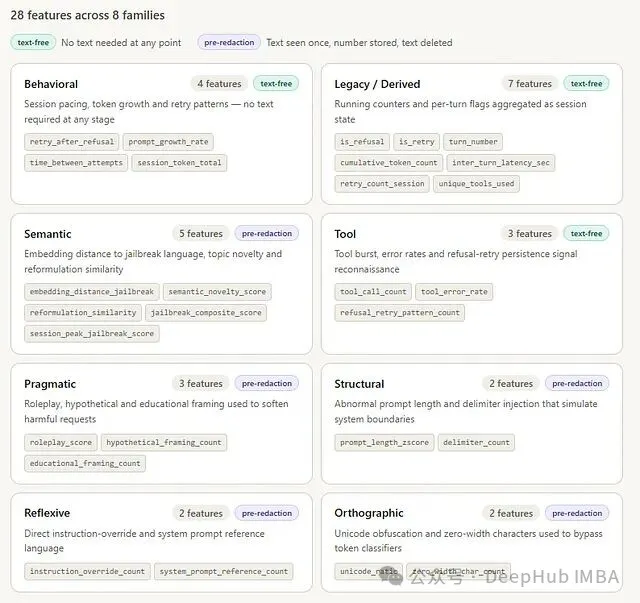This screenshot has height=603, width=640.
Task: Click the jailbreak_composite_score chip
Action: tap(206, 313)
